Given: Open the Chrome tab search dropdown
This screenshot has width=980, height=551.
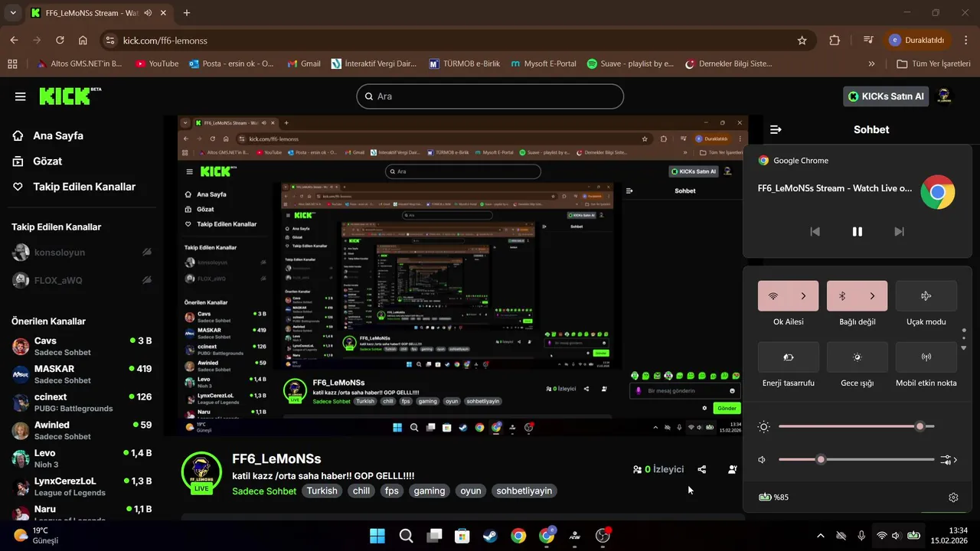Looking at the screenshot, I should pos(13,13).
